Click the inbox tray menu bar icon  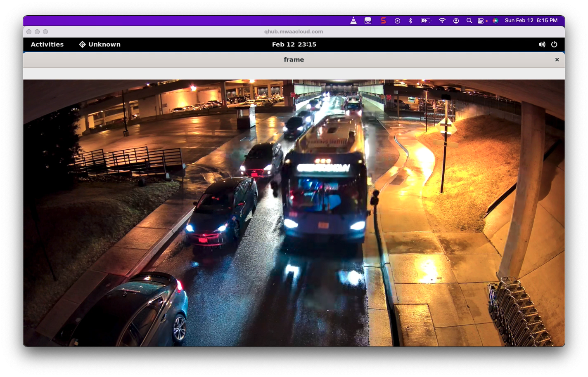coord(368,21)
